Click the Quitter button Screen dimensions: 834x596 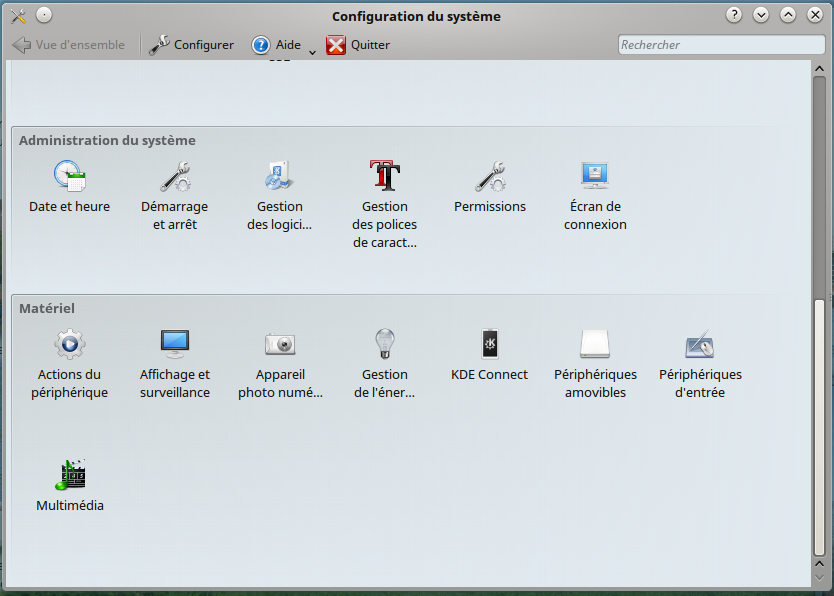(x=358, y=45)
